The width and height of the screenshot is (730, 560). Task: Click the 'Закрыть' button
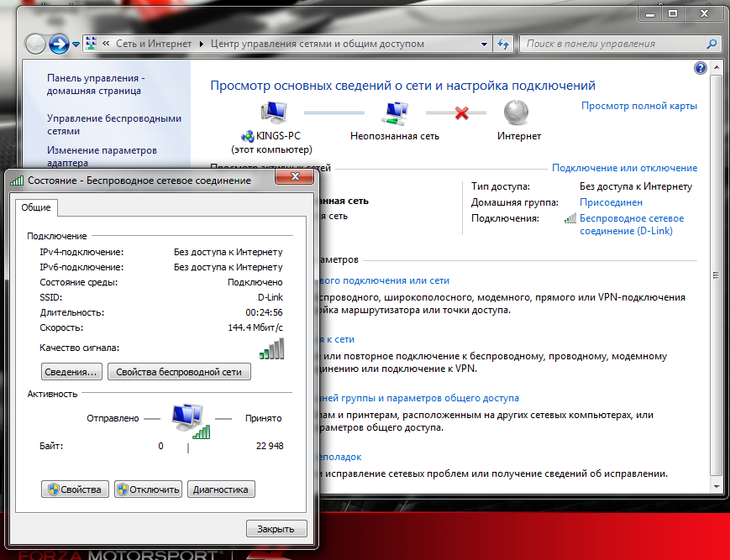pyautogui.click(x=276, y=529)
